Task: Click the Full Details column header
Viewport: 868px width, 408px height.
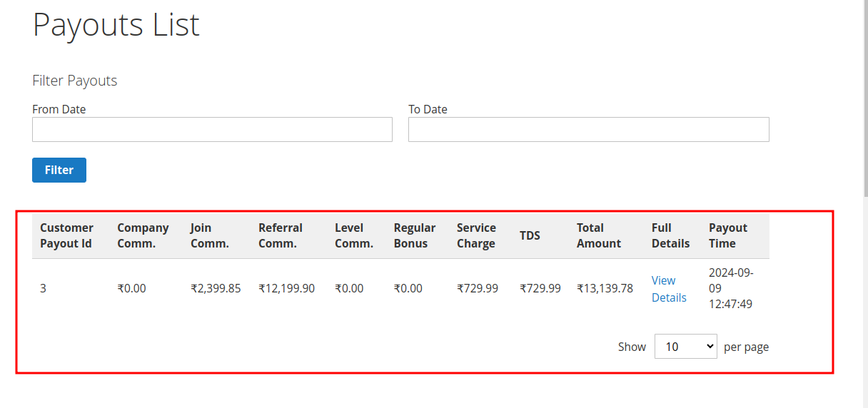Action: pyautogui.click(x=670, y=235)
